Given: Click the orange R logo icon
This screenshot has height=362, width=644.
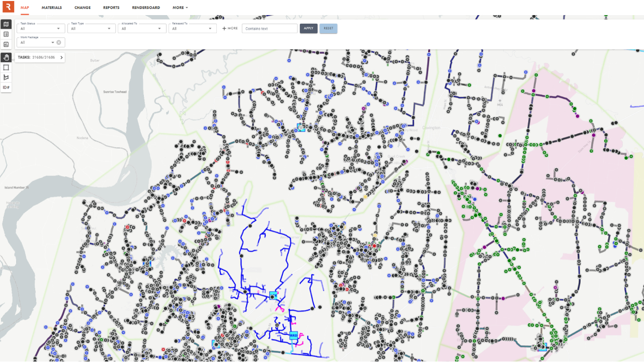Looking at the screenshot, I should pos(8,7).
